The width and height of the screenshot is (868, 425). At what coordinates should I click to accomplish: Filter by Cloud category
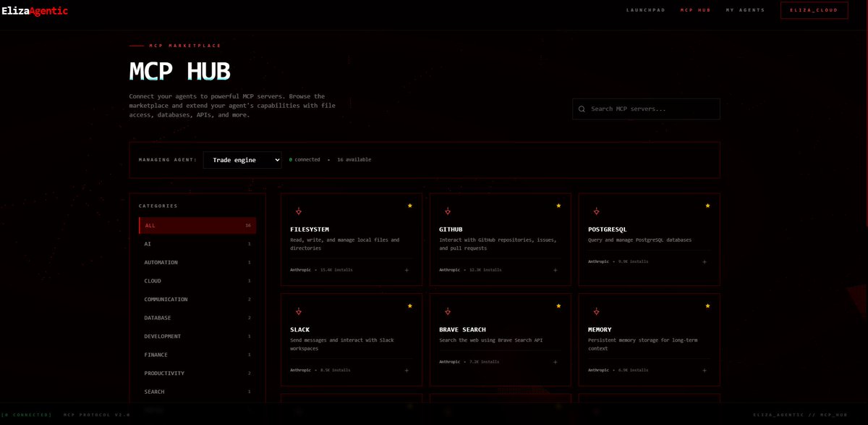tap(197, 281)
